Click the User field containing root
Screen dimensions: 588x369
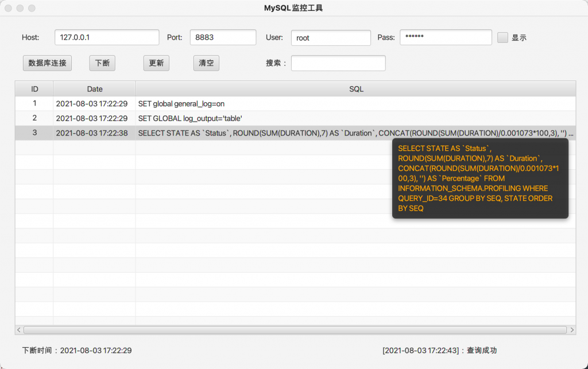pos(331,38)
